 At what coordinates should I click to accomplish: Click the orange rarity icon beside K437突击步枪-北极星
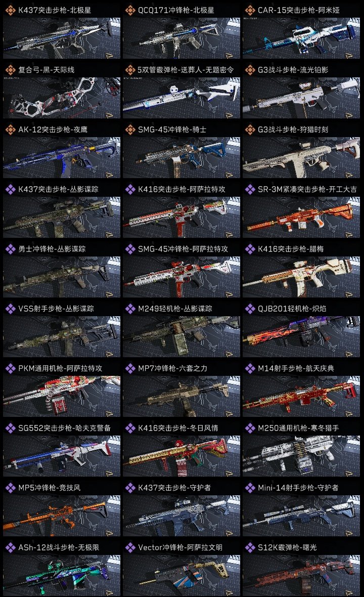(x=10, y=10)
